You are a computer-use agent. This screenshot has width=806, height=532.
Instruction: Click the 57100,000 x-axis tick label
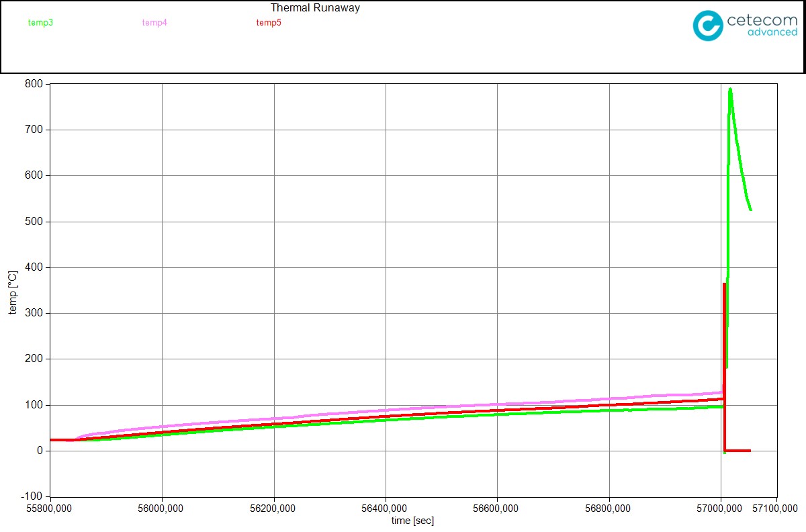click(776, 509)
